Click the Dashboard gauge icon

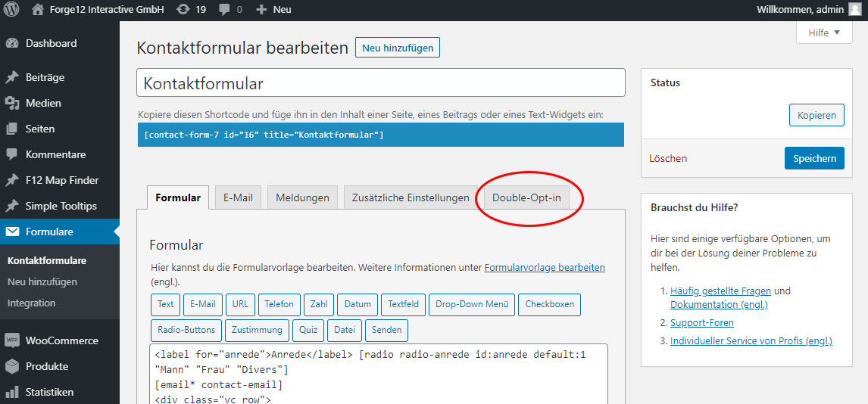[x=11, y=44]
